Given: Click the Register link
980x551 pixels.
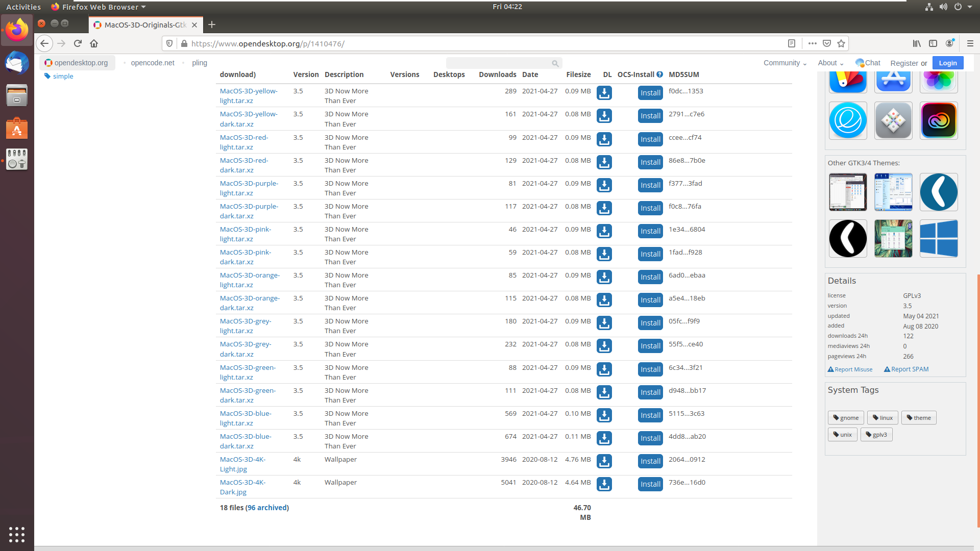Looking at the screenshot, I should (904, 63).
